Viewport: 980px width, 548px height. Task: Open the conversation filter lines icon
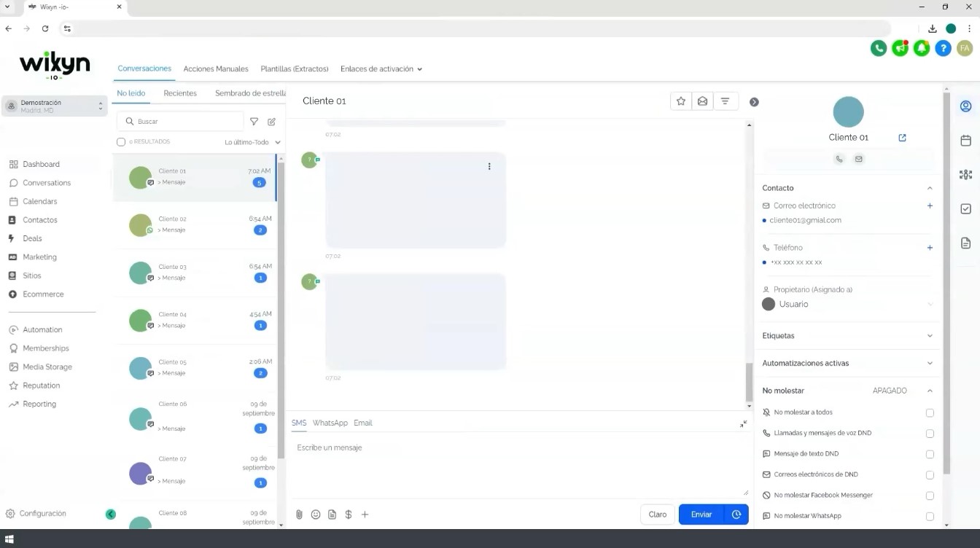[725, 101]
